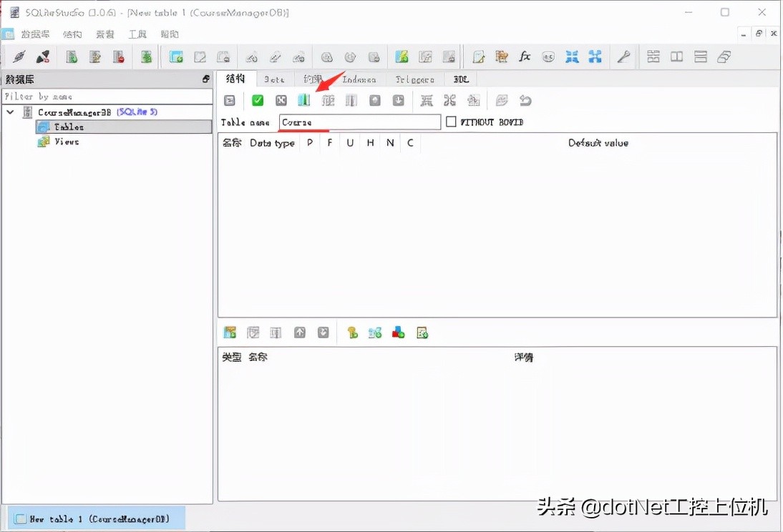The height and width of the screenshot is (532, 783).
Task: Toggle the WITHOUT ROWID checkbox
Action: (451, 122)
